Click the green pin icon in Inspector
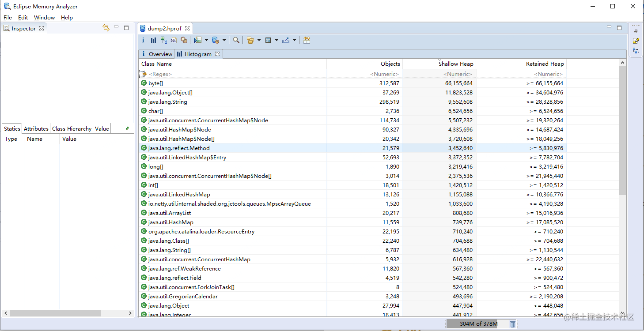 click(127, 128)
